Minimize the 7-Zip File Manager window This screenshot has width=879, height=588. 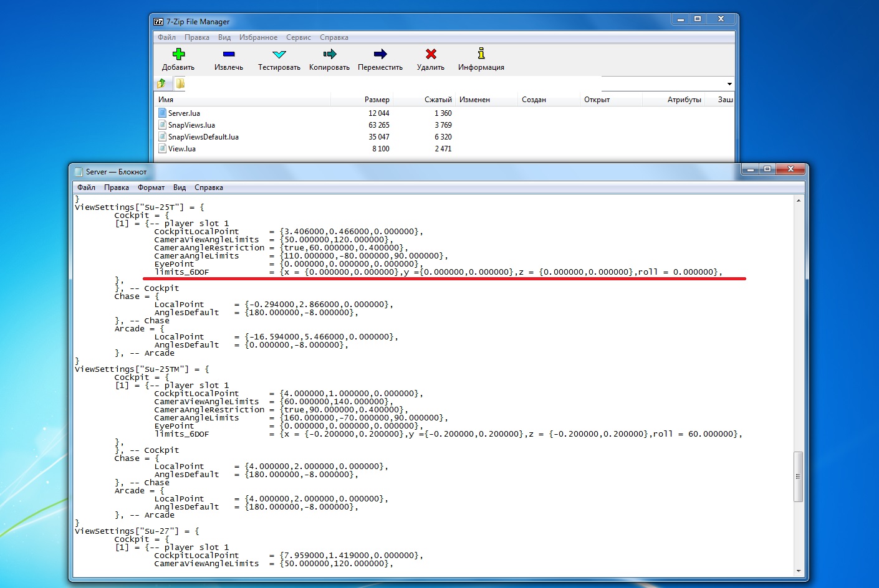[x=681, y=19]
